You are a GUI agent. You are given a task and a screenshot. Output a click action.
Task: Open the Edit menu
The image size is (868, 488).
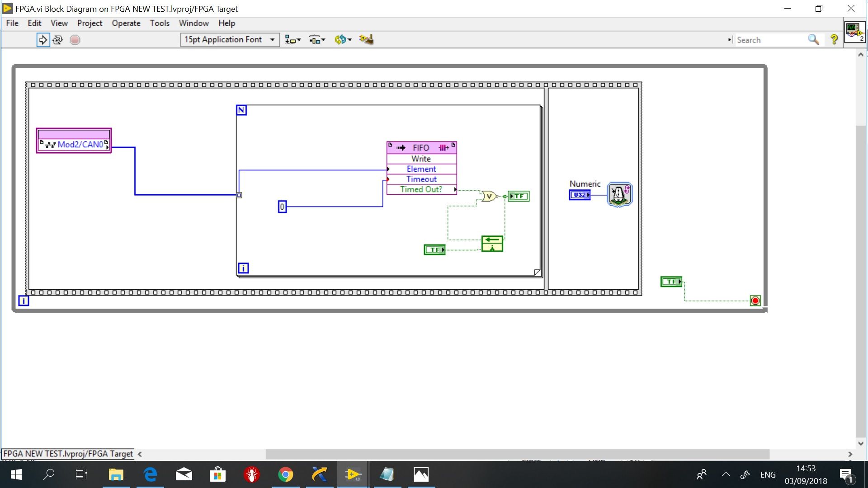pyautogui.click(x=34, y=23)
